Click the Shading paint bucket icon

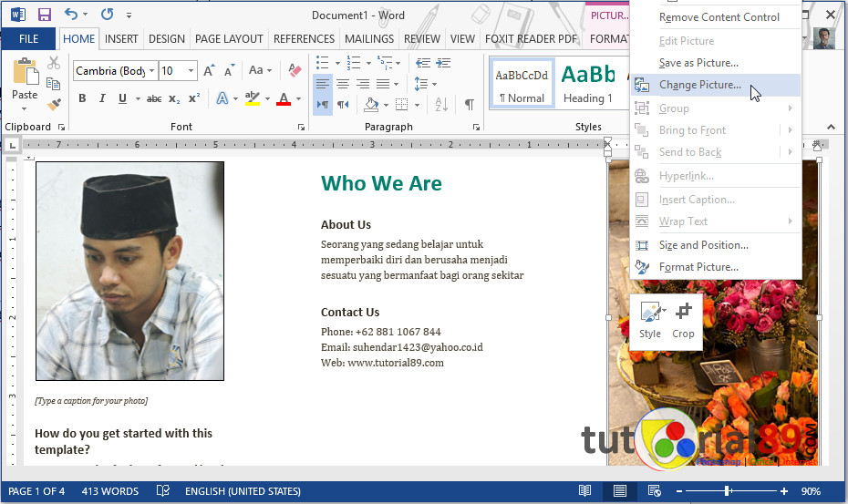click(371, 105)
